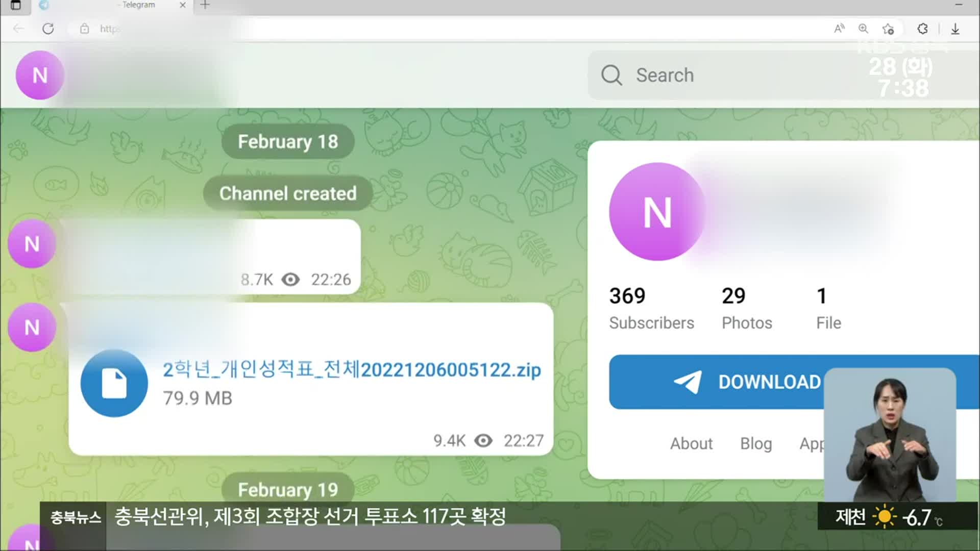
Task: Open the About section of channel
Action: [691, 443]
